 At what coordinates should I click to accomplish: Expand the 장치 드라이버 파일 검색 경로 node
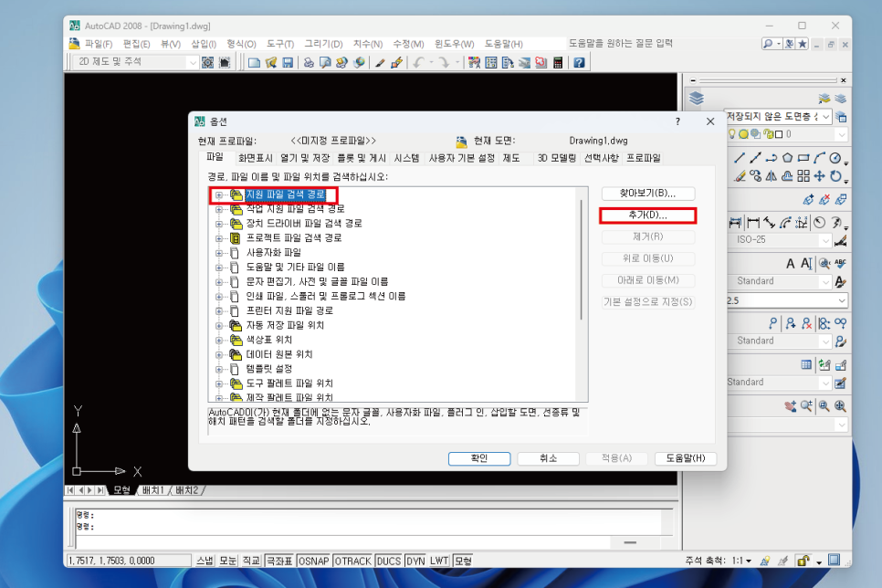[219, 224]
